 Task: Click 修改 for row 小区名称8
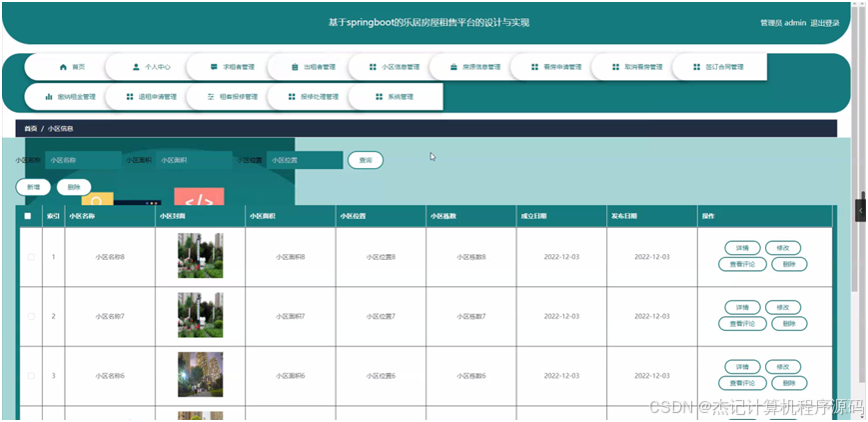[783, 248]
